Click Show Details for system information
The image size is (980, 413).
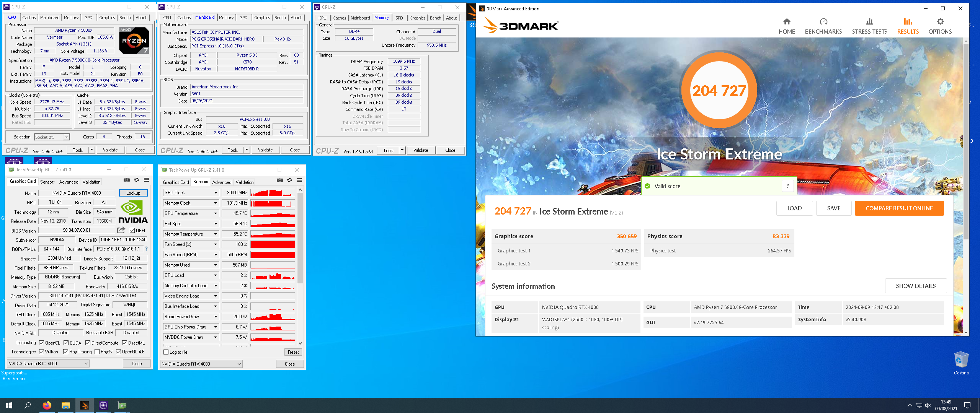click(x=916, y=286)
